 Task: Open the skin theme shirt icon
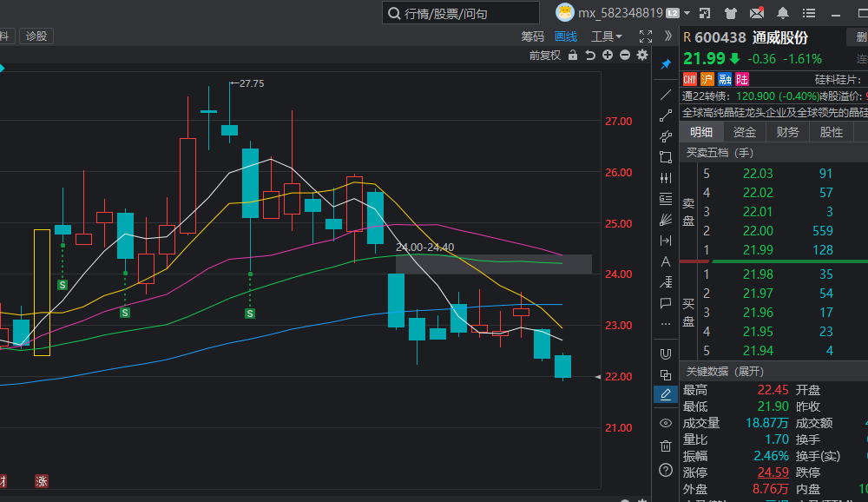(731, 13)
